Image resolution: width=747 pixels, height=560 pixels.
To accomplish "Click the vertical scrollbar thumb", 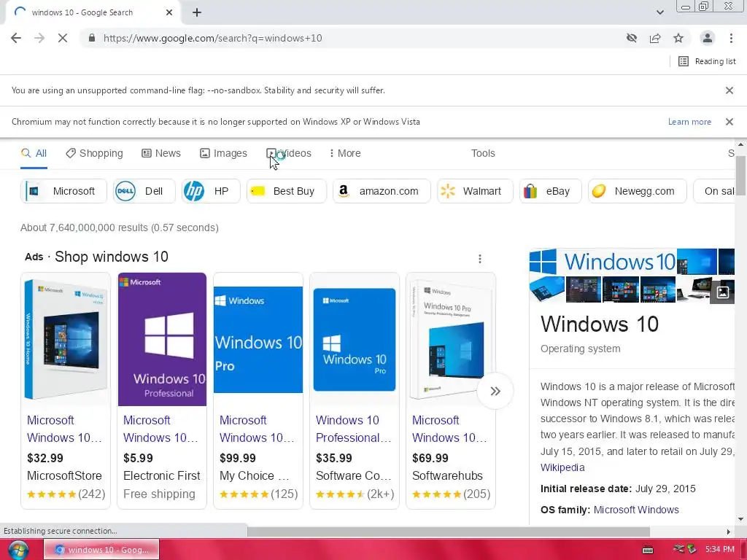I will pos(740,174).
